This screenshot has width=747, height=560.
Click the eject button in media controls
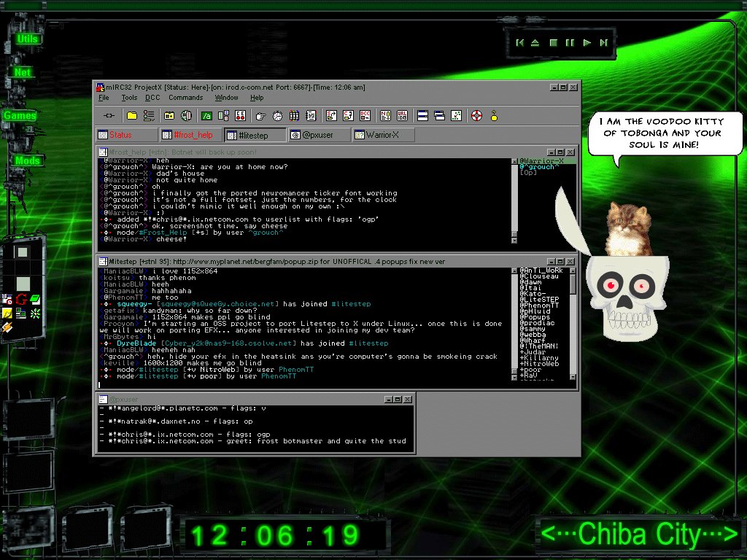point(535,43)
